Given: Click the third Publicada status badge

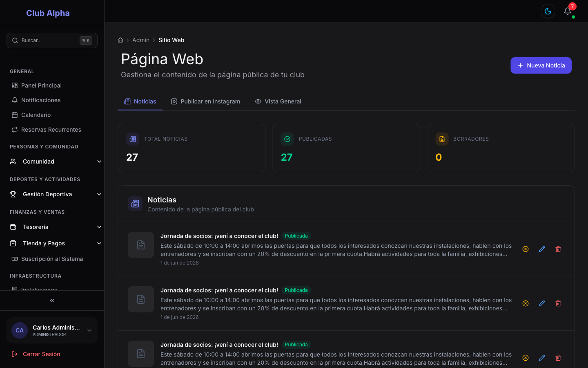Looking at the screenshot, I should (296, 345).
